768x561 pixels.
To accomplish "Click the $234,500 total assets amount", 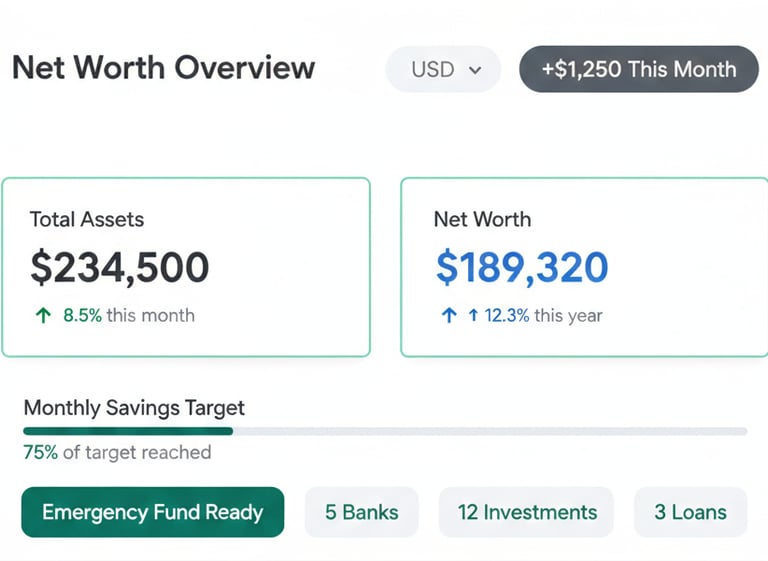I will click(120, 268).
